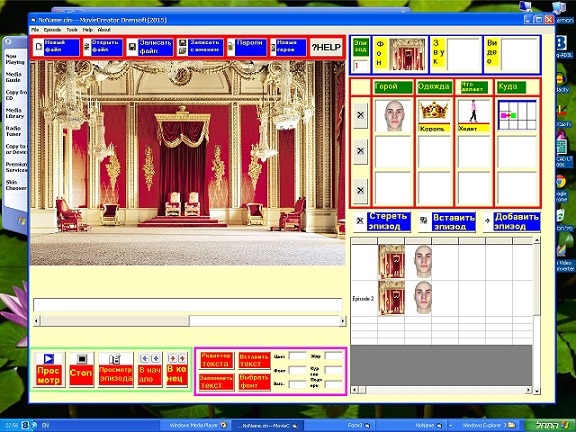Image resolution: width=576 pixels, height=432 pixels.
Task: Save with the Записать файл floppy icon
Action: (150, 47)
